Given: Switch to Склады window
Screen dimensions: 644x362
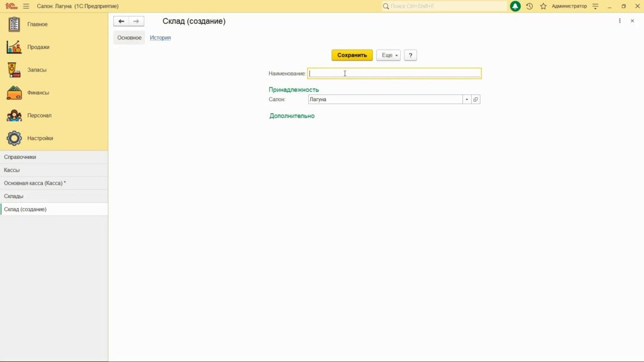Looking at the screenshot, I should click(54, 196).
